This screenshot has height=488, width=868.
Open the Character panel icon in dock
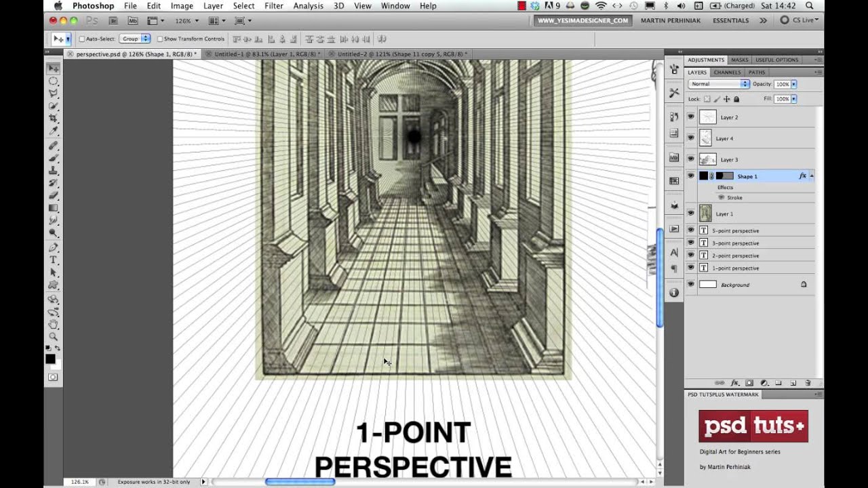[674, 252]
